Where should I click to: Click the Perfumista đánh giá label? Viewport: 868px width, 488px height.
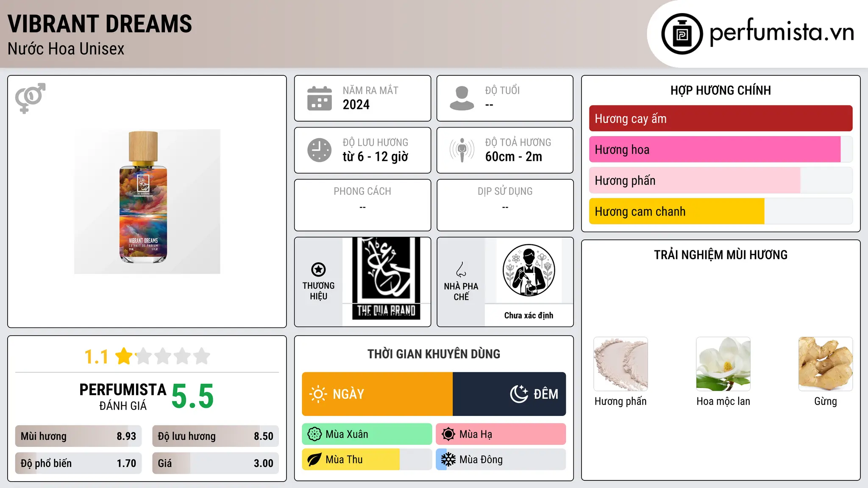[x=123, y=396]
